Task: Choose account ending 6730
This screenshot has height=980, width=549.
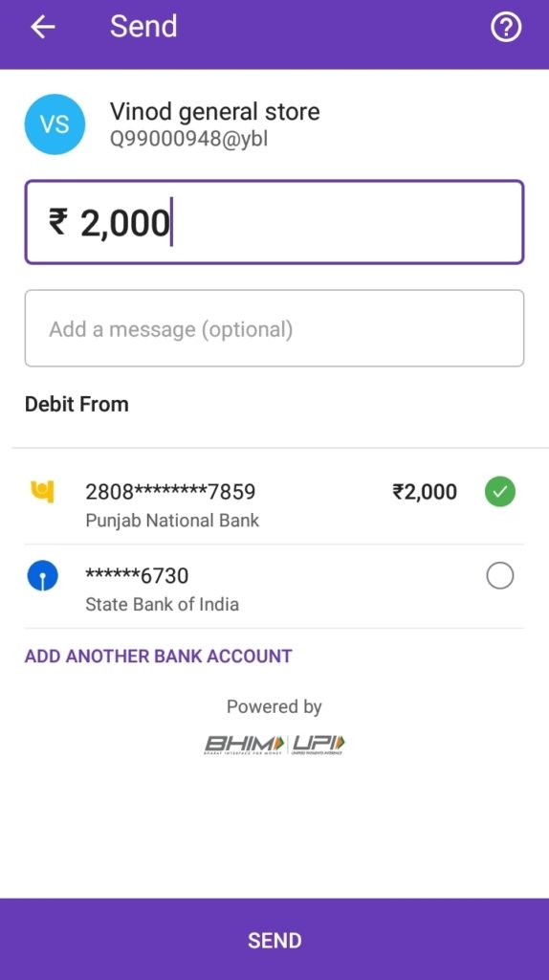Action: click(274, 587)
